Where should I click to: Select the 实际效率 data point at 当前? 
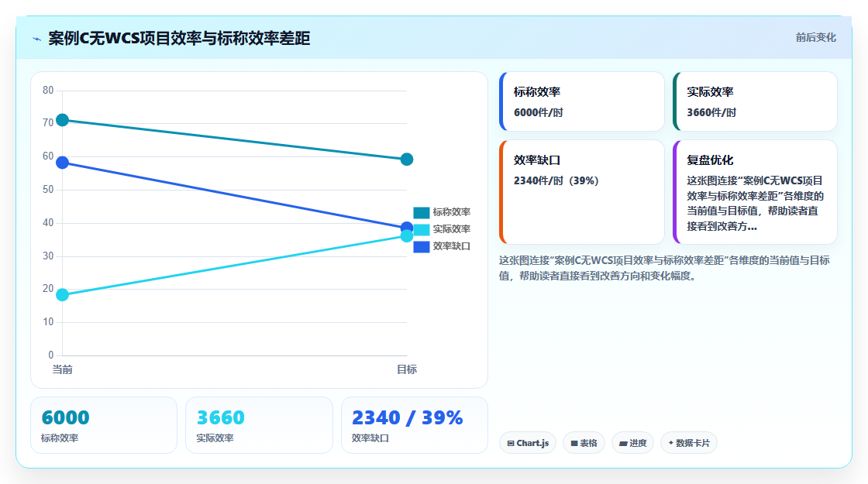(x=63, y=295)
